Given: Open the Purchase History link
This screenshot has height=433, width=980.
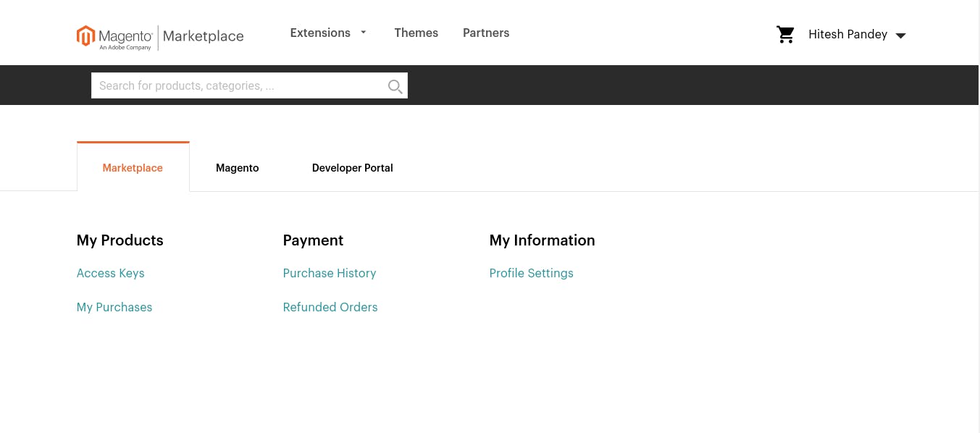Looking at the screenshot, I should coord(330,273).
